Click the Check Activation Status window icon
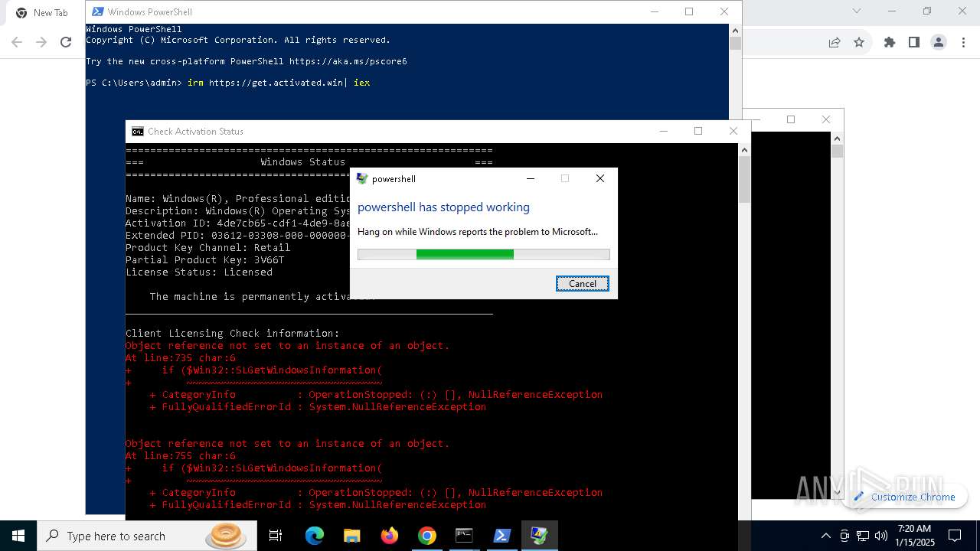This screenshot has width=980, height=551. (x=138, y=132)
